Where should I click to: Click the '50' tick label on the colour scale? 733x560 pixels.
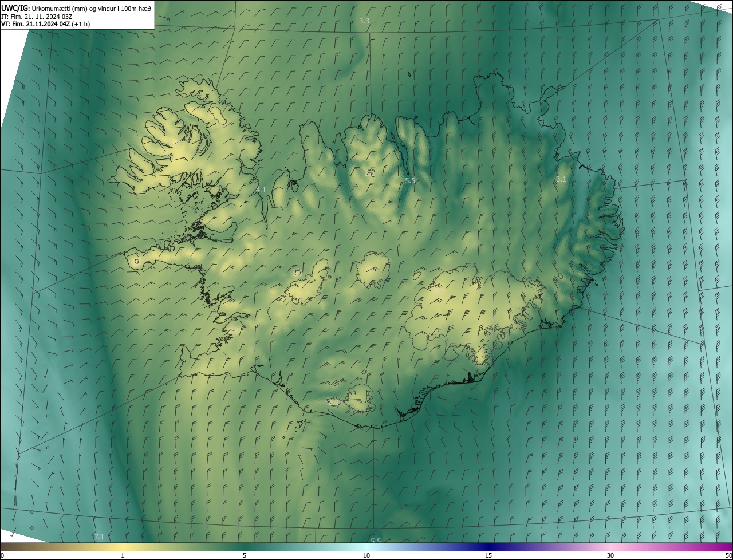pyautogui.click(x=728, y=555)
